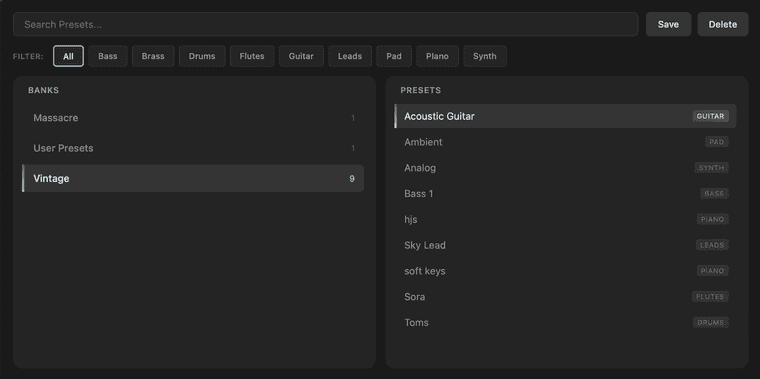The width and height of the screenshot is (760, 379).
Task: Load the Ambient preset
Action: (x=565, y=142)
